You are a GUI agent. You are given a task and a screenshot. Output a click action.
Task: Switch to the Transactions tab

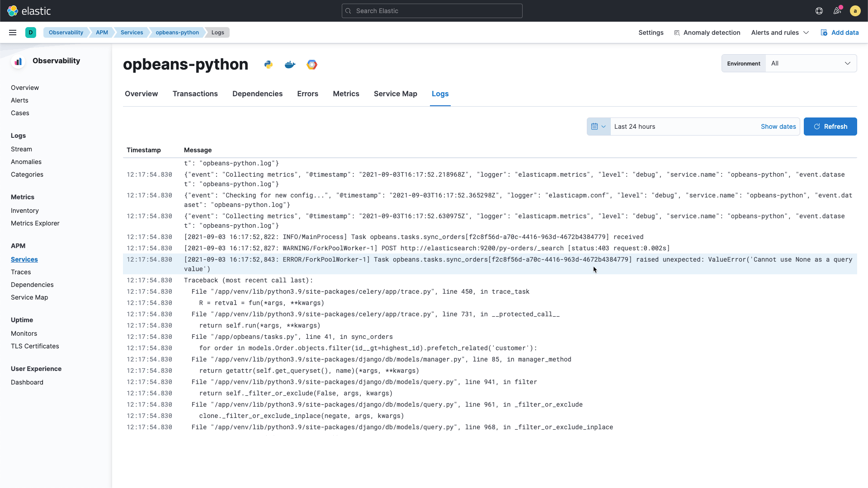[195, 94]
